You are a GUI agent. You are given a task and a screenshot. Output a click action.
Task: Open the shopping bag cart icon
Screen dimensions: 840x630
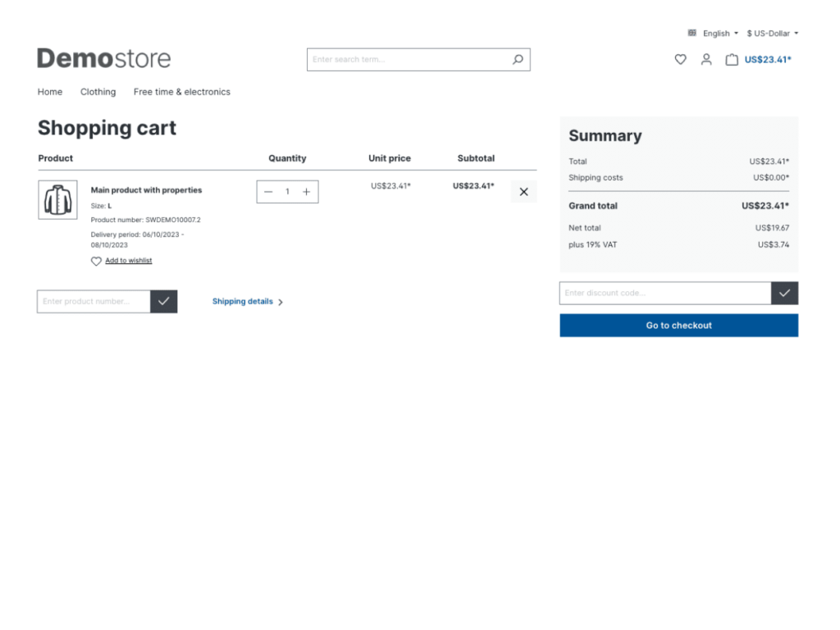(x=733, y=59)
